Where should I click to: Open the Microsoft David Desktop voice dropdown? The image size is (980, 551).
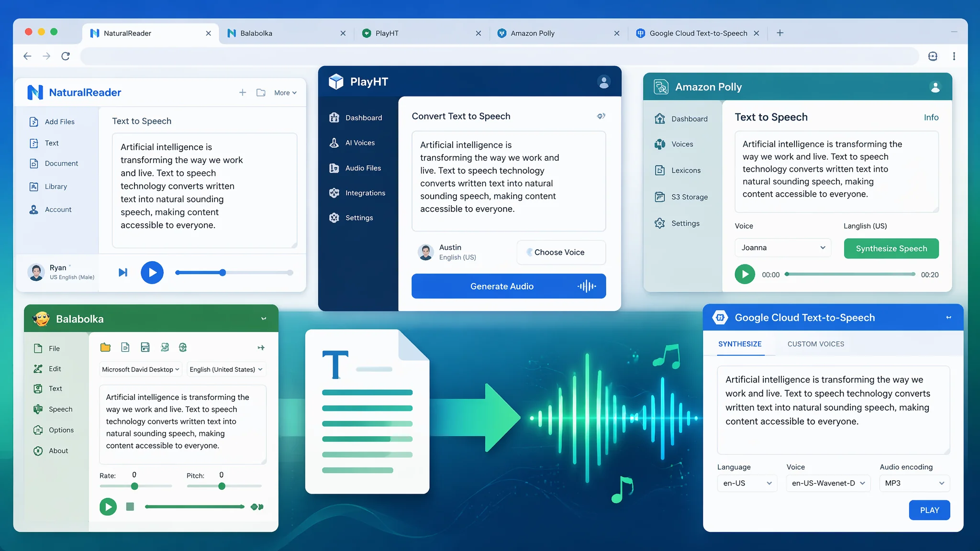point(141,369)
